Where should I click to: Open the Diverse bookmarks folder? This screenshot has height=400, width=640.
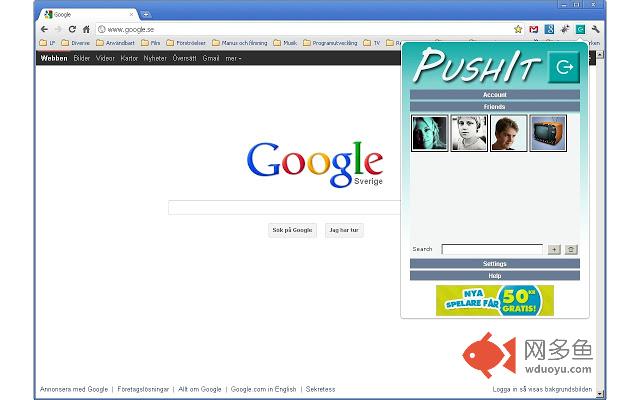point(76,43)
